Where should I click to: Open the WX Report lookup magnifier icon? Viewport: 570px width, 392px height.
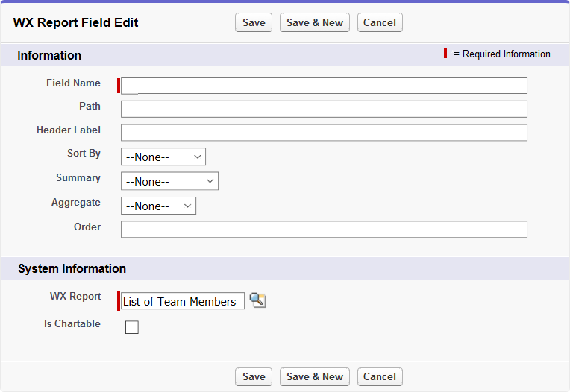pos(258,300)
